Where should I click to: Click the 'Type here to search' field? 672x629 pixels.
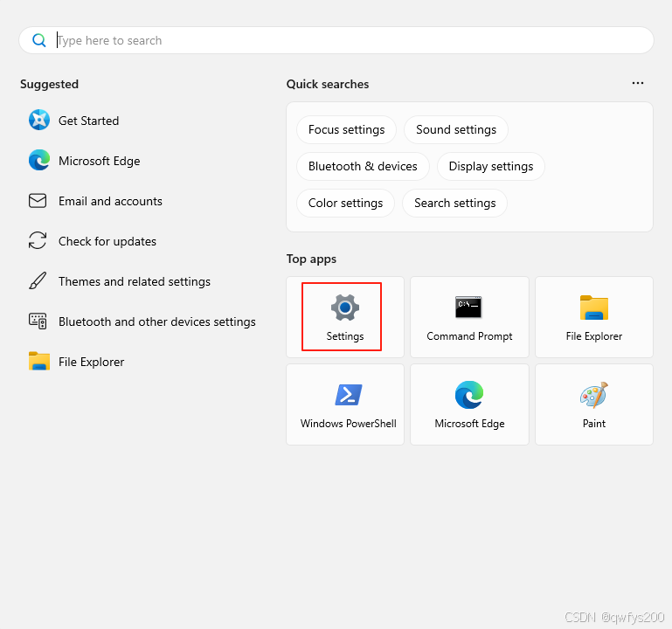(x=336, y=40)
